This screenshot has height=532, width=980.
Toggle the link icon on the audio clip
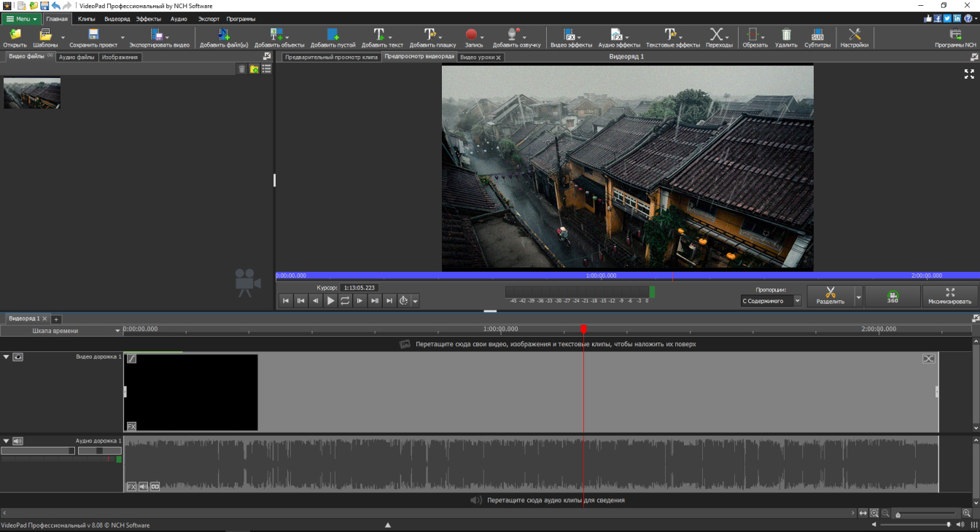155,486
